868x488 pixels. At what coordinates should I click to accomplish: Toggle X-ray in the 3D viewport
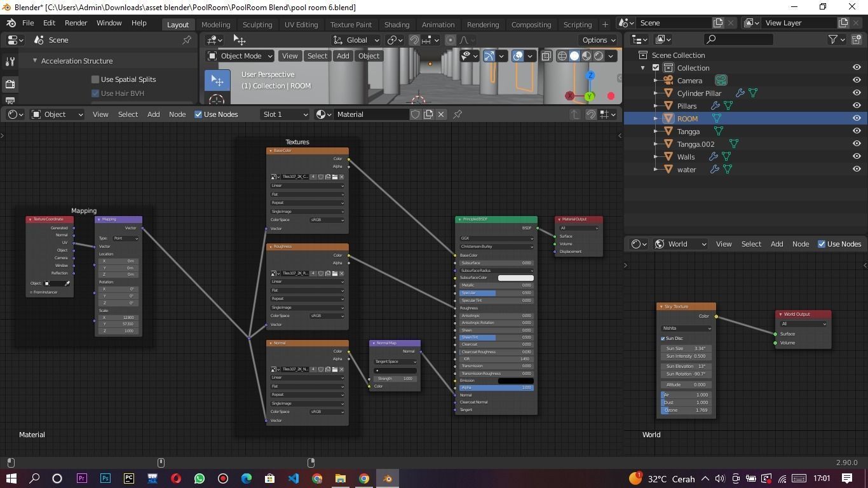pos(546,56)
